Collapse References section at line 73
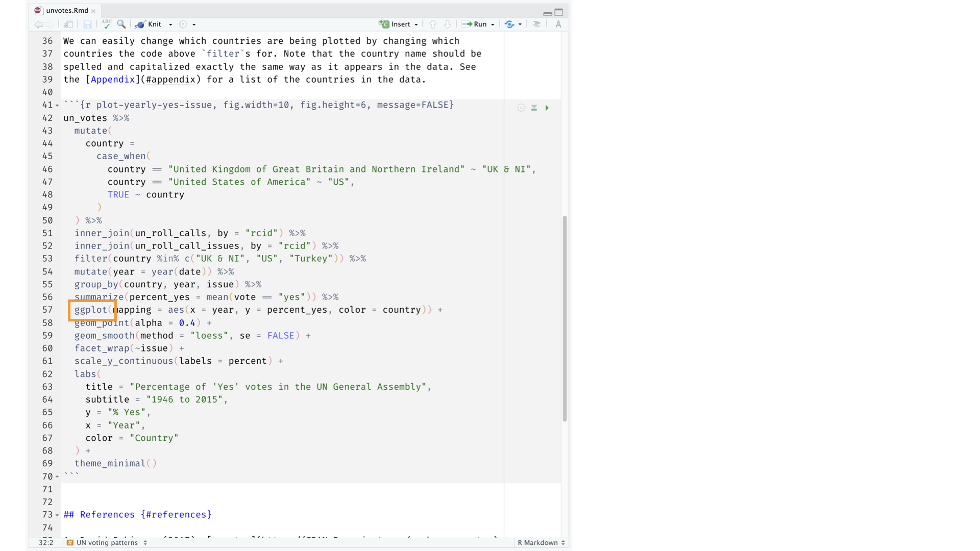The height and width of the screenshot is (551, 980). click(57, 515)
